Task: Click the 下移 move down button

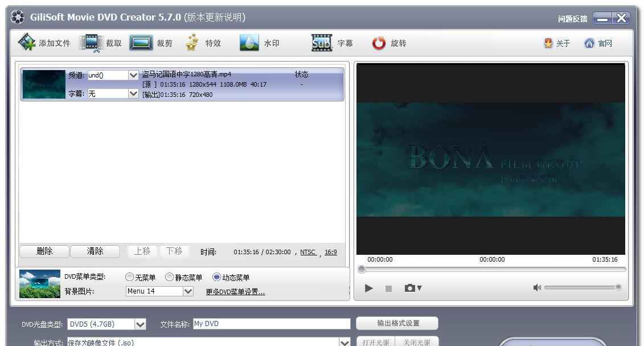Action: click(174, 251)
